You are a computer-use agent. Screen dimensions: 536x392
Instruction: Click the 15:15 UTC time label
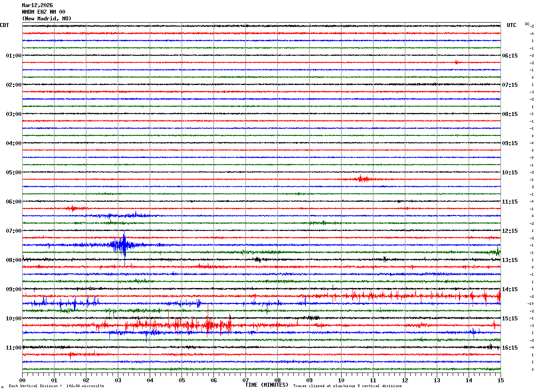(510, 319)
